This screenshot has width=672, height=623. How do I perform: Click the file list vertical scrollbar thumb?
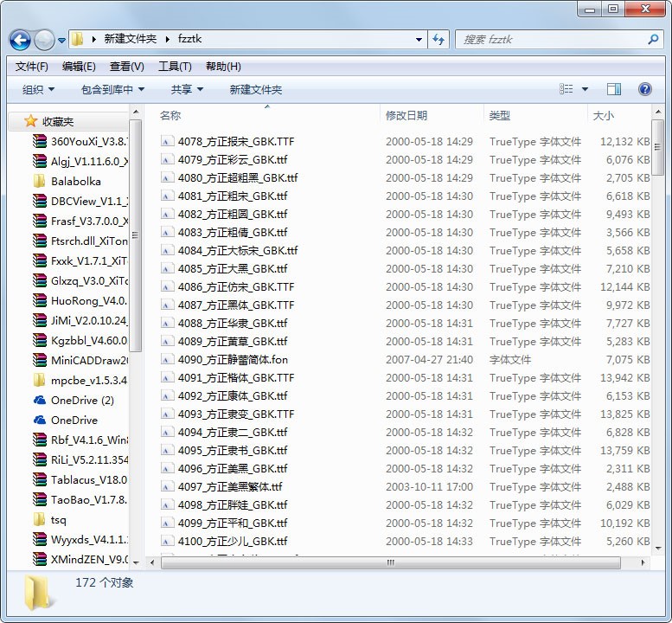tap(657, 147)
